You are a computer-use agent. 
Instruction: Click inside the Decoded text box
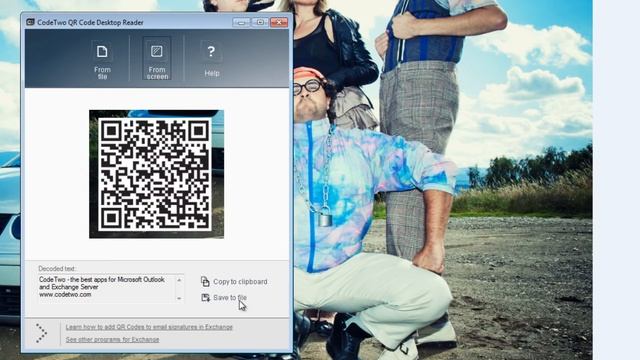[x=106, y=288]
